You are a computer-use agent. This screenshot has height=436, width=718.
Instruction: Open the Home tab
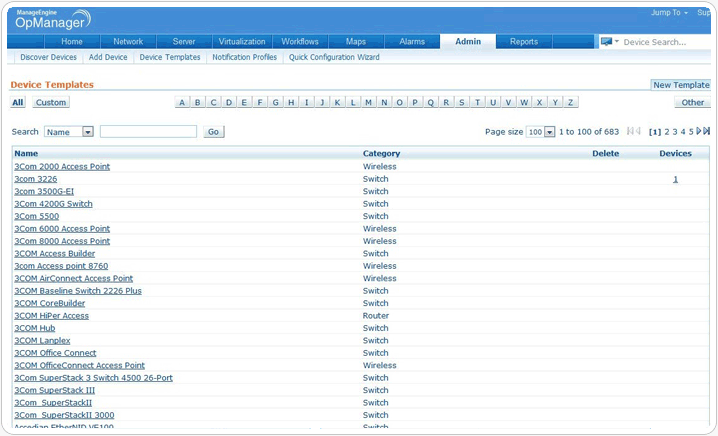point(72,42)
